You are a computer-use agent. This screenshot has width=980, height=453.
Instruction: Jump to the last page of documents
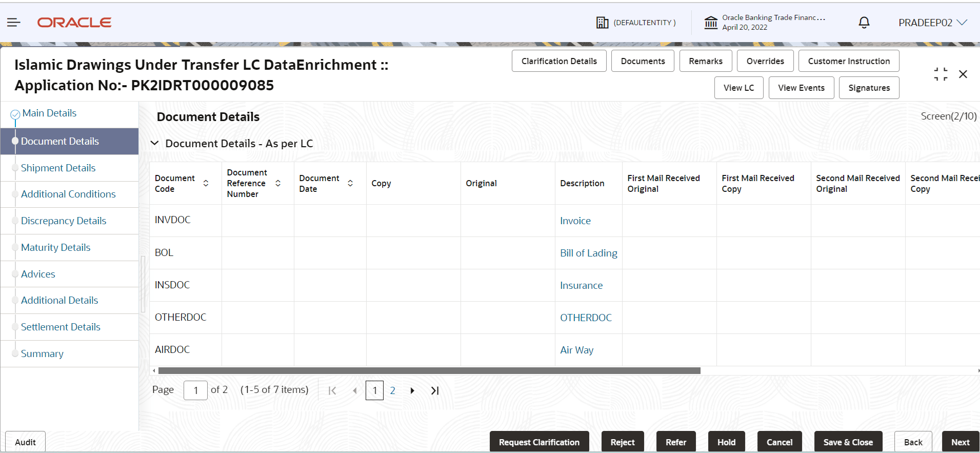435,390
